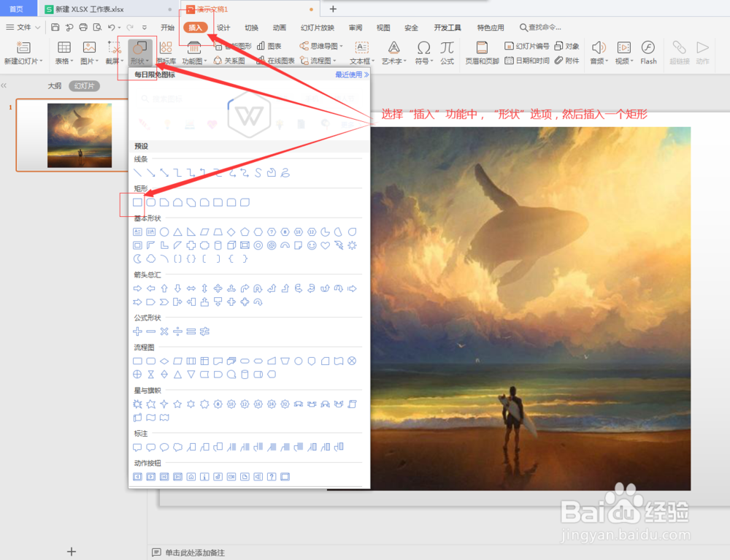This screenshot has width=730, height=560.
Task: Click 单击此处添加备注 notes area
Action: (195, 553)
